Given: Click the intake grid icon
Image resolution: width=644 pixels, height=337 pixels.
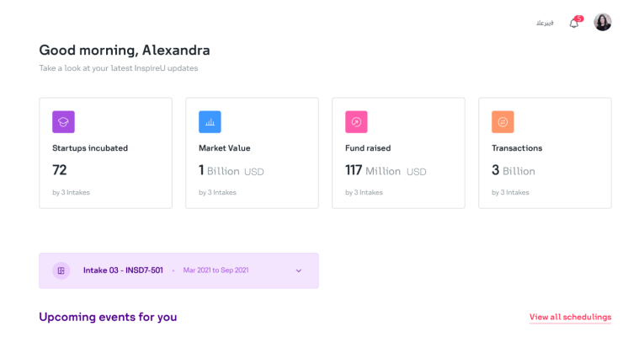Looking at the screenshot, I should 61,270.
